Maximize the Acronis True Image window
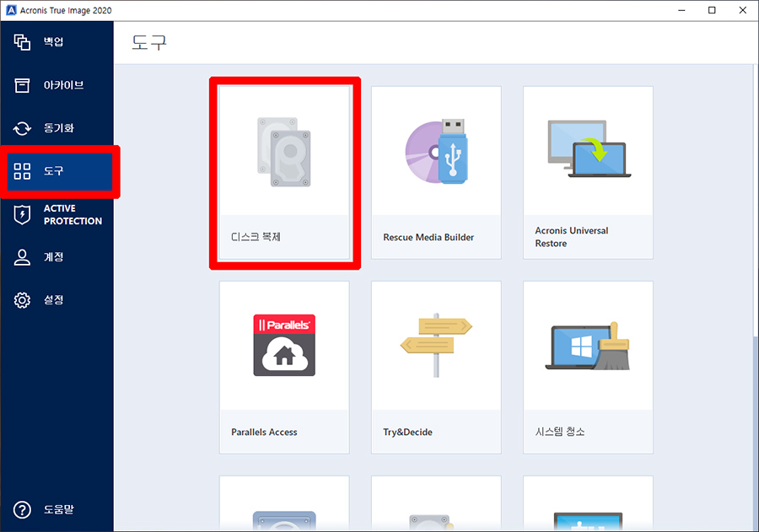Image resolution: width=759 pixels, height=532 pixels. coord(712,10)
